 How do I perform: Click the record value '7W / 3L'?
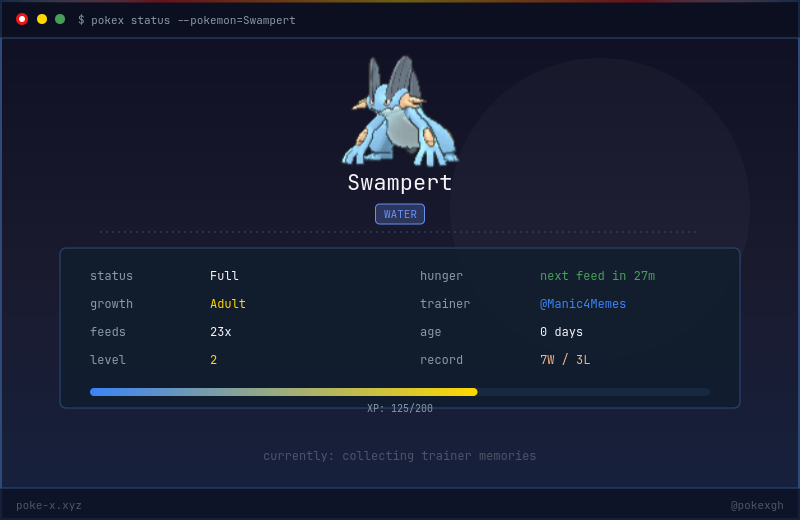[x=565, y=360]
